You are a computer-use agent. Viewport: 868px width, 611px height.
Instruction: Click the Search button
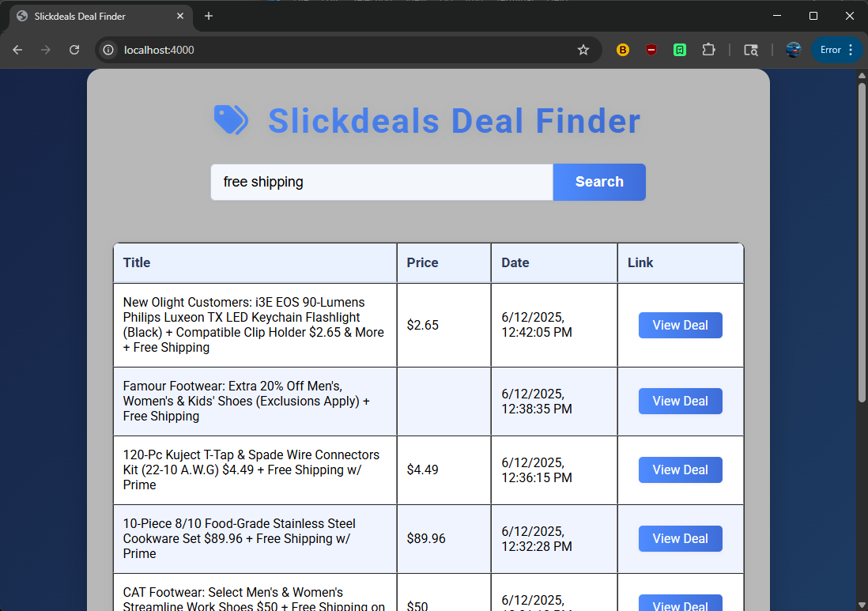[x=599, y=182]
